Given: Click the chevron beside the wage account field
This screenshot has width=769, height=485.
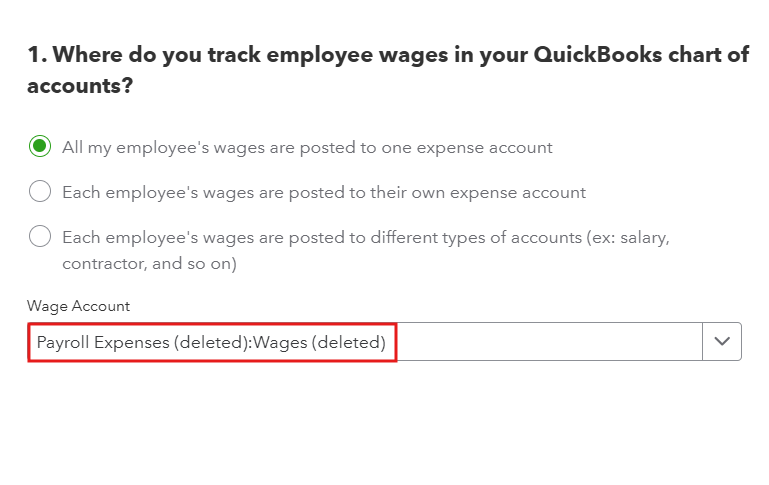Looking at the screenshot, I should tap(722, 342).
